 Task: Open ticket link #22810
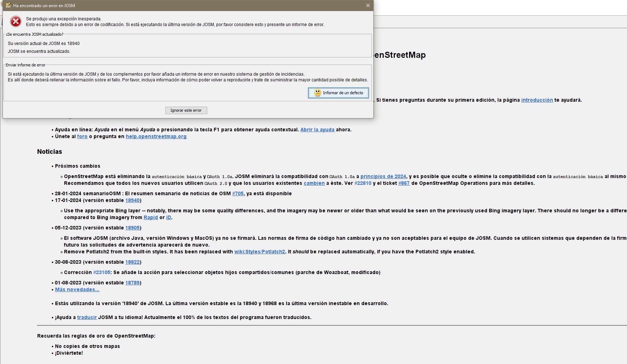pos(363,183)
